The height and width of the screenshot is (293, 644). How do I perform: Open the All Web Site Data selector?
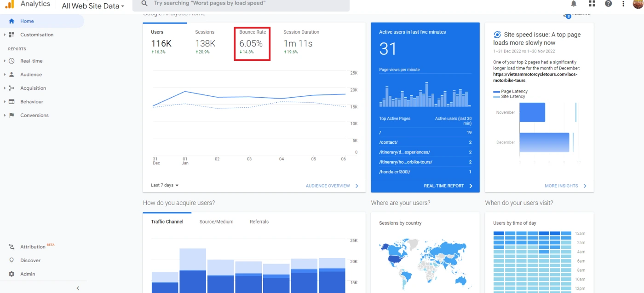pyautogui.click(x=93, y=6)
